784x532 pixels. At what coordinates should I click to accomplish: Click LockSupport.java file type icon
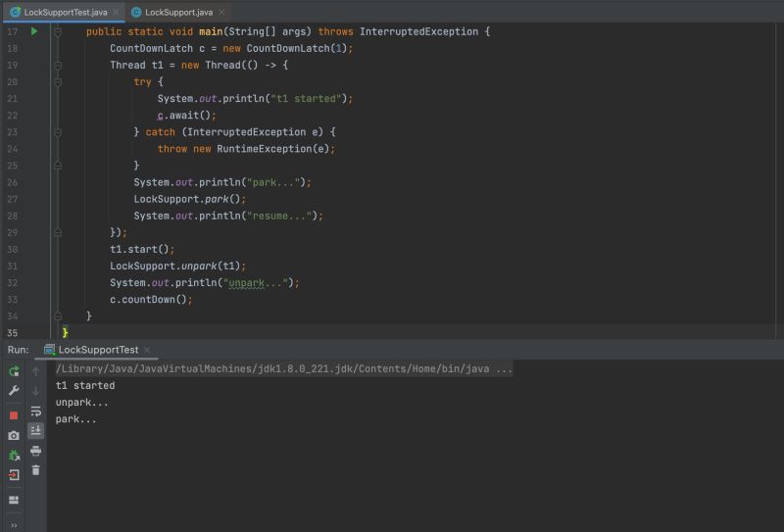click(136, 12)
